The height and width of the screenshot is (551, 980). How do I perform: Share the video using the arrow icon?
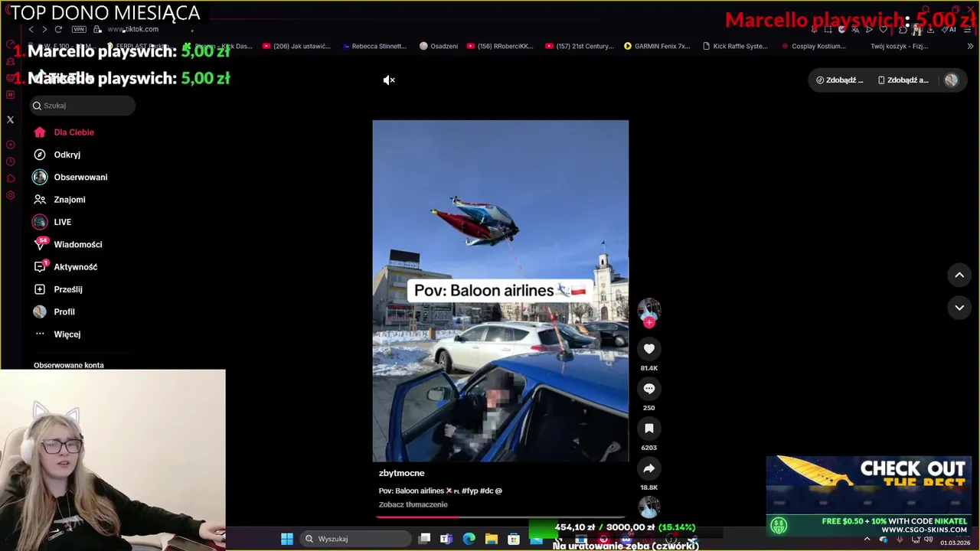click(x=648, y=468)
